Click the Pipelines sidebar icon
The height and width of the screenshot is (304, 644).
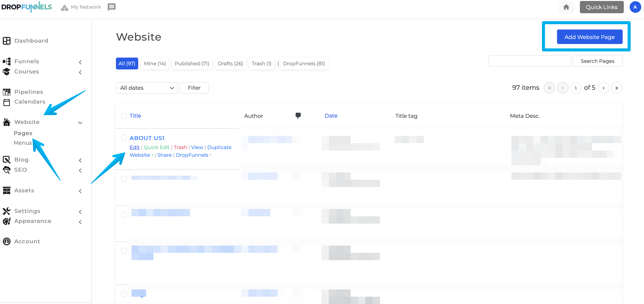click(x=7, y=92)
